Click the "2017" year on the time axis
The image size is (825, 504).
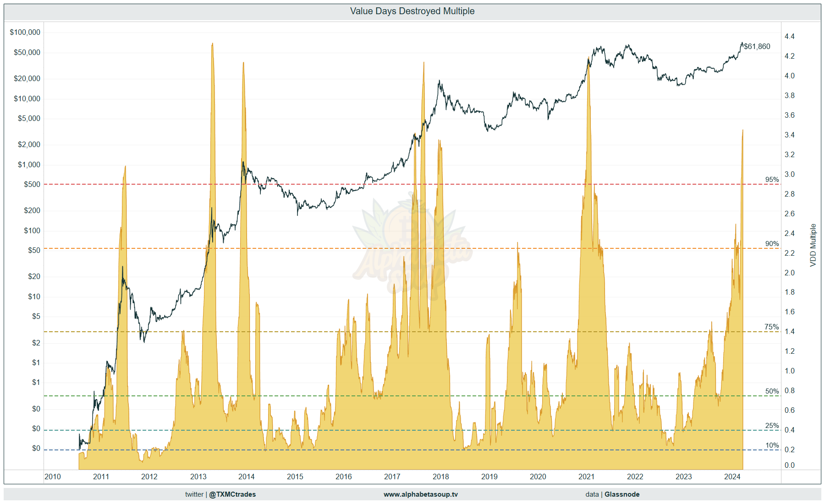click(x=392, y=477)
